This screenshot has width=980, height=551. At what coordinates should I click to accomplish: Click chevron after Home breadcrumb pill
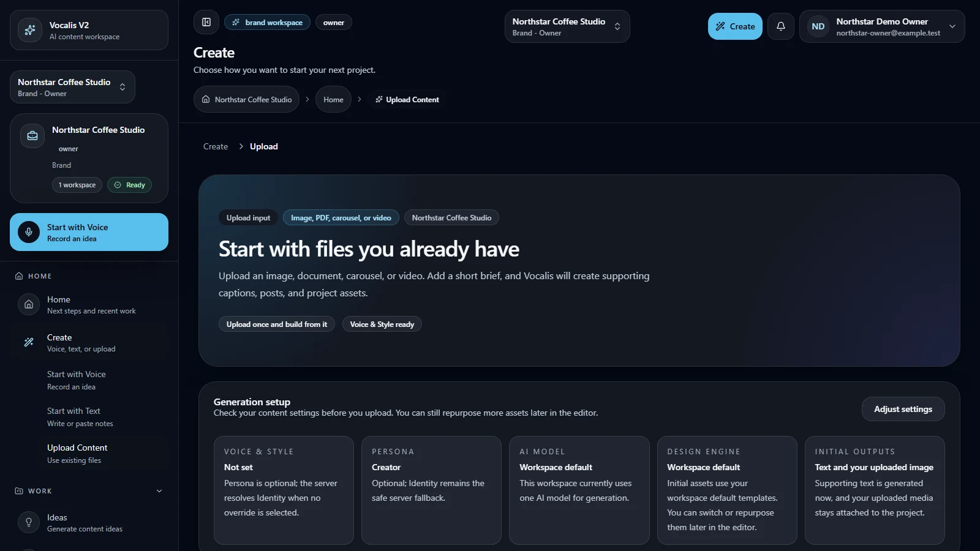coord(360,99)
